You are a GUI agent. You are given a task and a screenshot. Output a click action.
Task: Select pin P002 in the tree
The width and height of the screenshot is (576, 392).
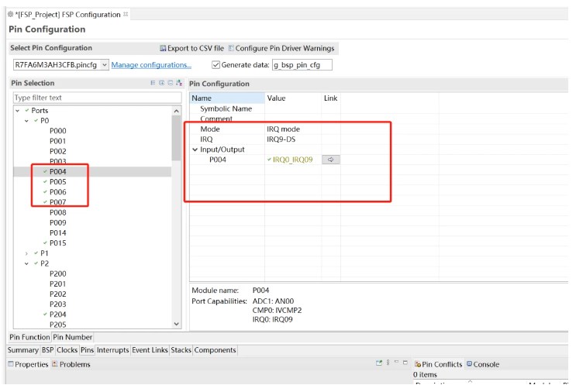[58, 152]
